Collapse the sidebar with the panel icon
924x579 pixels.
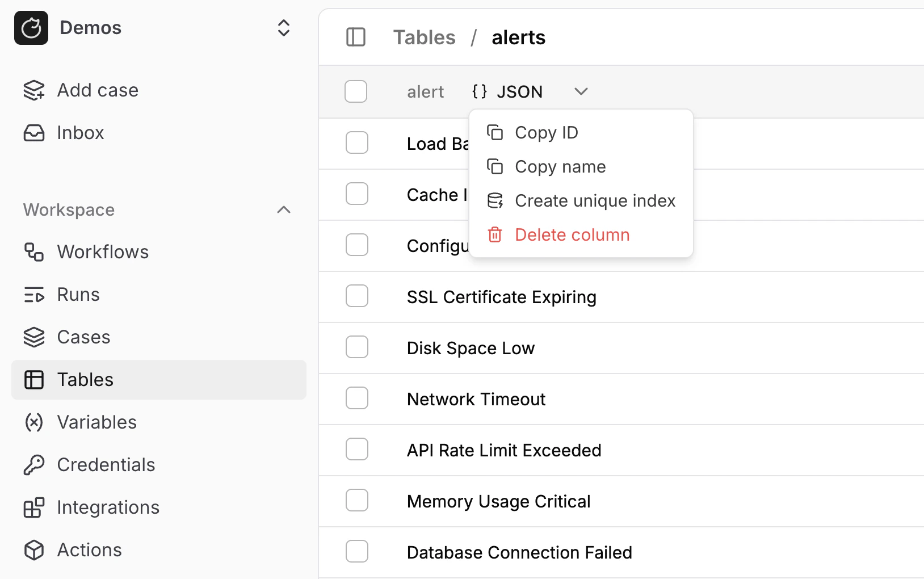pos(356,36)
